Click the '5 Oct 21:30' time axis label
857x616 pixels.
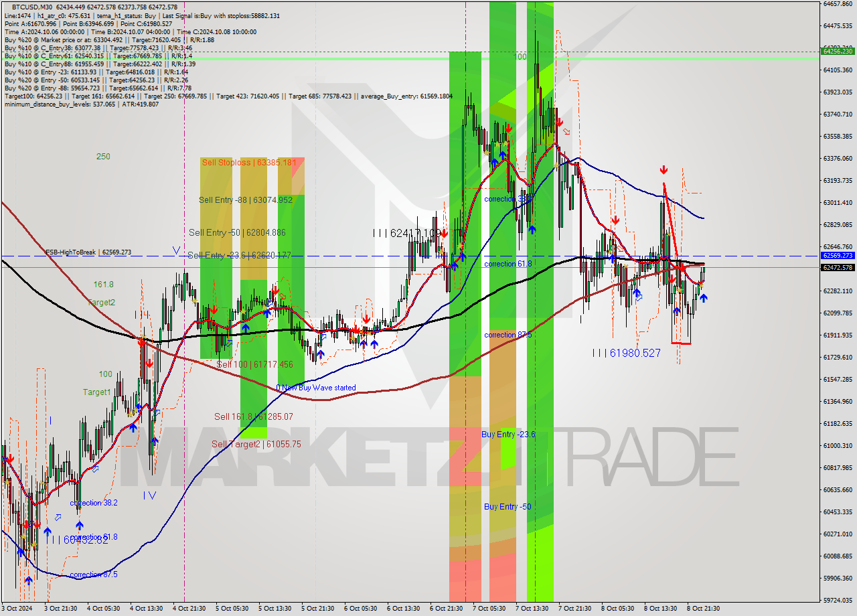point(317,609)
